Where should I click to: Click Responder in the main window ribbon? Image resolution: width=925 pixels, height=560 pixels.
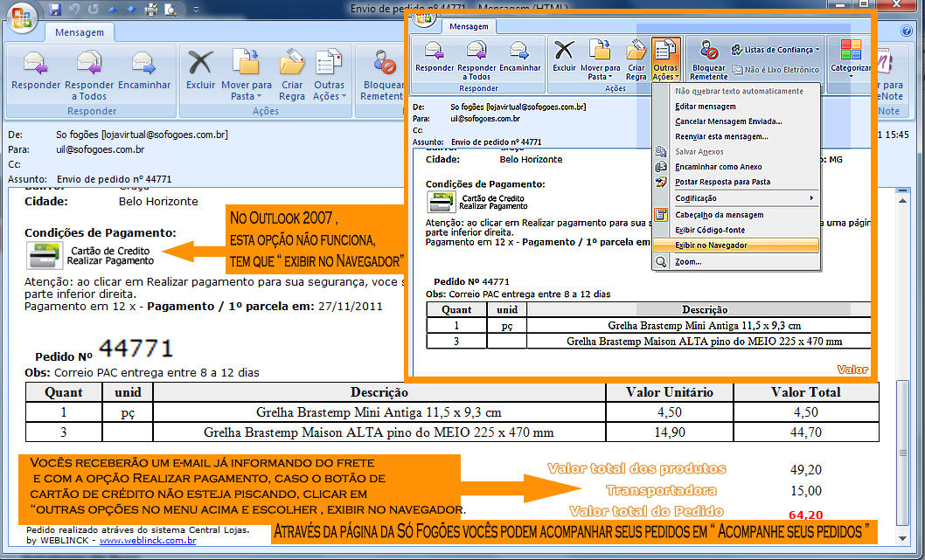(36, 71)
